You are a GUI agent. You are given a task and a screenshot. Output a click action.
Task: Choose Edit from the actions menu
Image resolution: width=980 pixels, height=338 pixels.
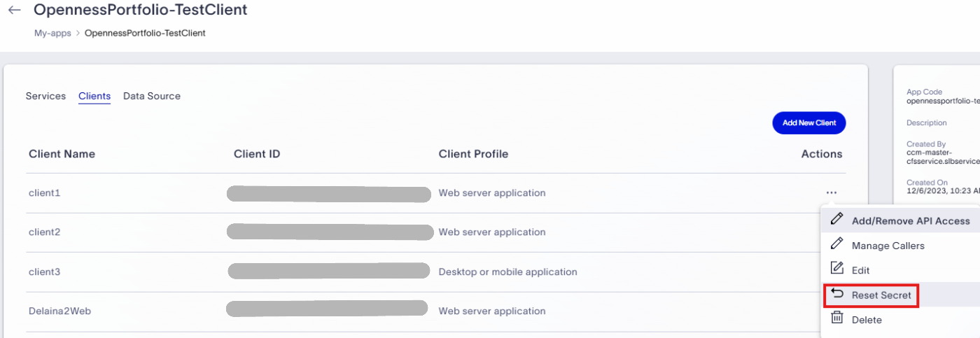coord(860,270)
